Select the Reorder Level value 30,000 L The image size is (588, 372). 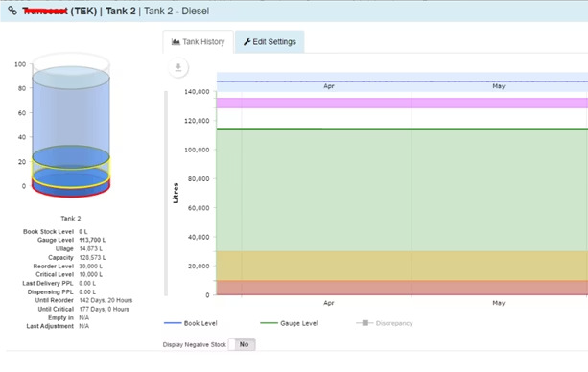click(x=91, y=266)
